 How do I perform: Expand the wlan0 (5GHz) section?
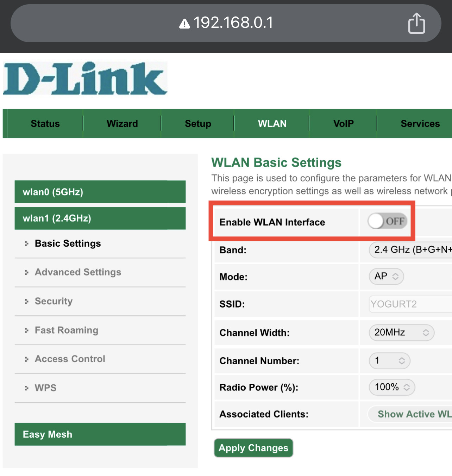point(100,192)
